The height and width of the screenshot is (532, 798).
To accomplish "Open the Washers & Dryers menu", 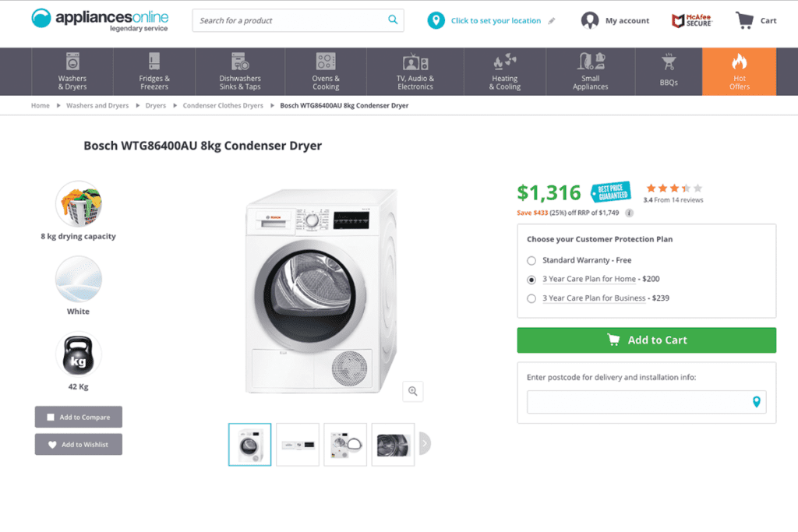I will (72, 72).
